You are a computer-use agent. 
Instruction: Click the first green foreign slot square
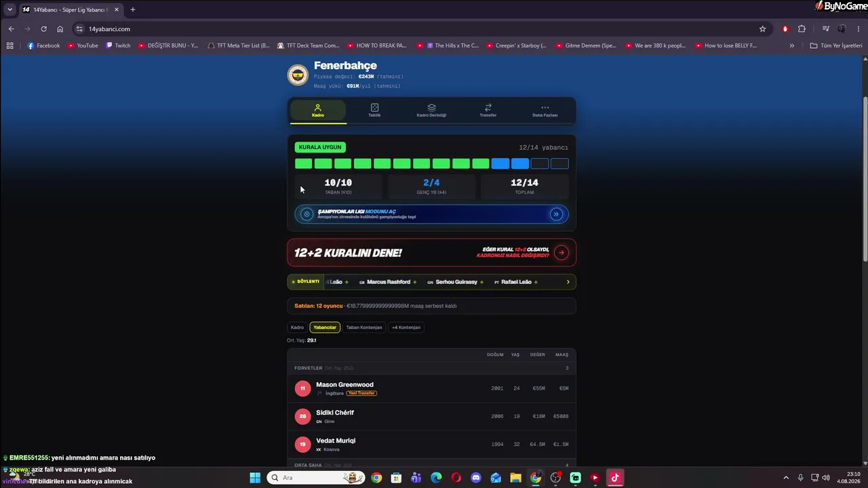[x=303, y=163]
